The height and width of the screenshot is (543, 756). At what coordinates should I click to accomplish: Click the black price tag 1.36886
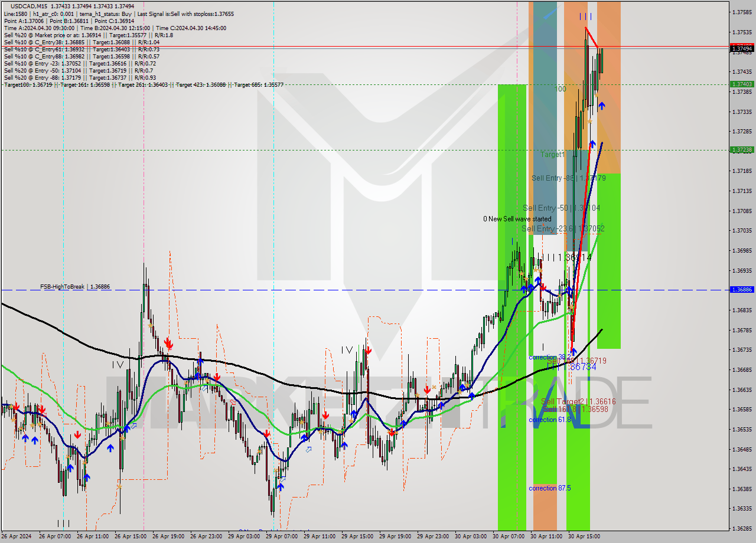(x=742, y=290)
